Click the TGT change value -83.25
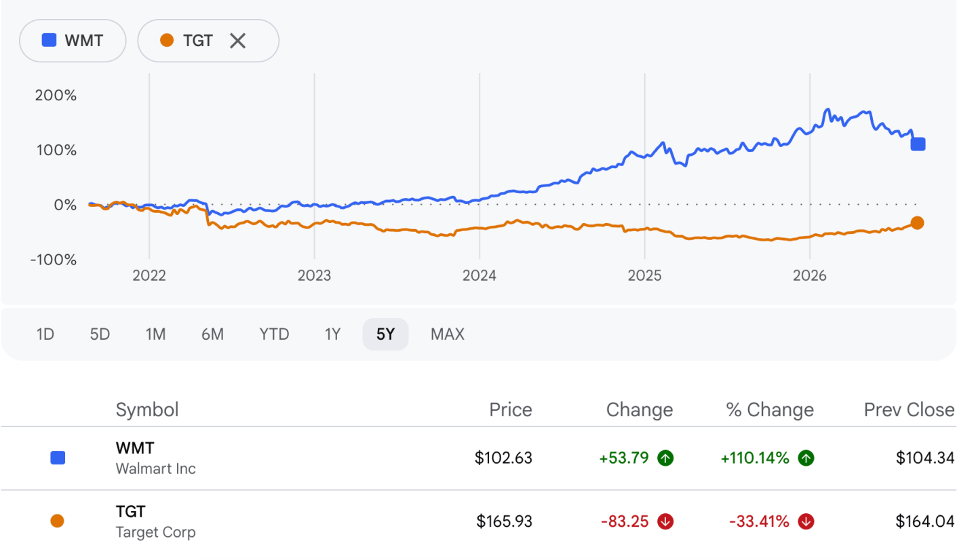Viewport: 976px width, 560px height. (625, 521)
